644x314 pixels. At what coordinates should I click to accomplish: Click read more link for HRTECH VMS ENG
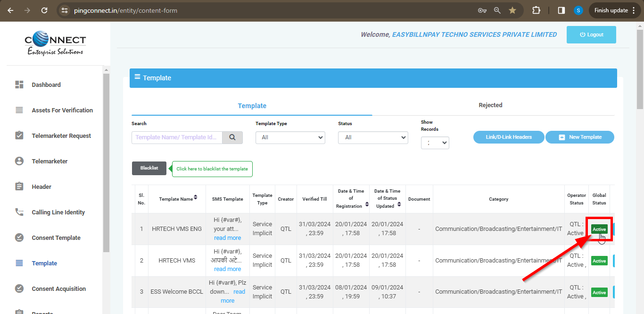(x=227, y=238)
